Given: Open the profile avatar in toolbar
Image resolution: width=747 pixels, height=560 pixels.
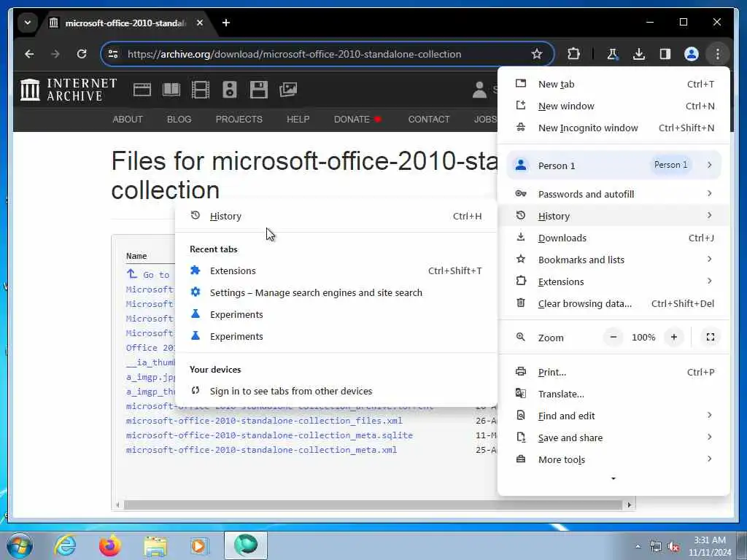Looking at the screenshot, I should point(691,54).
